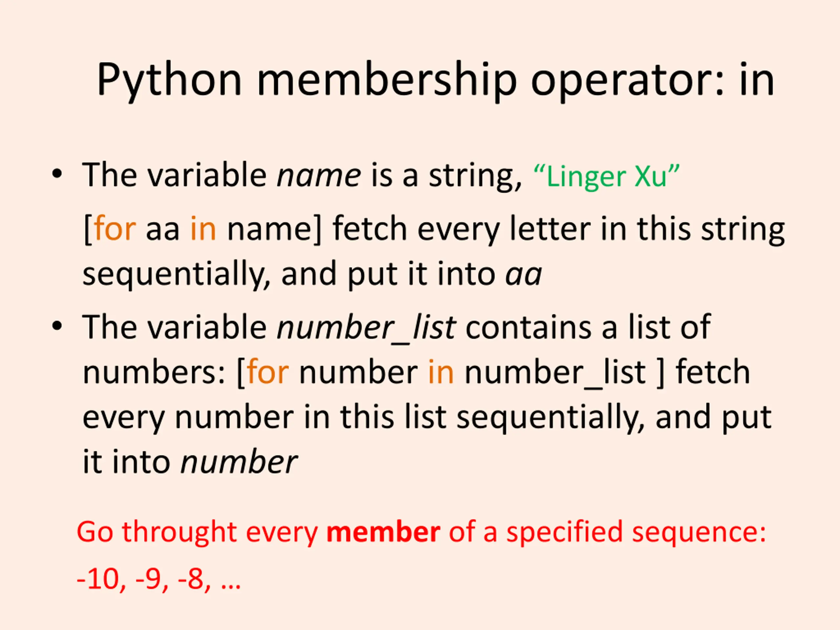Screen dimensions: 840x630
Task: Select the italic word "name" in first bullet
Action: point(319,176)
